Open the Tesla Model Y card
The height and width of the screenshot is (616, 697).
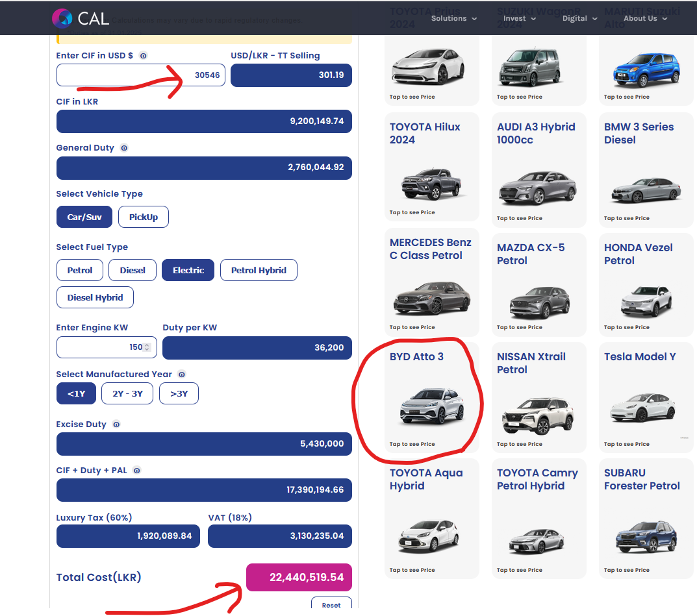(x=646, y=397)
